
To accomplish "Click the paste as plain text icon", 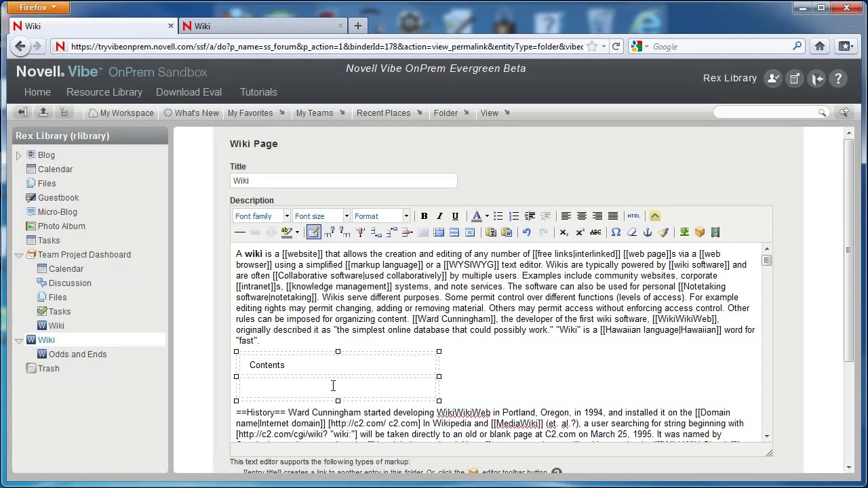I will coord(491,232).
